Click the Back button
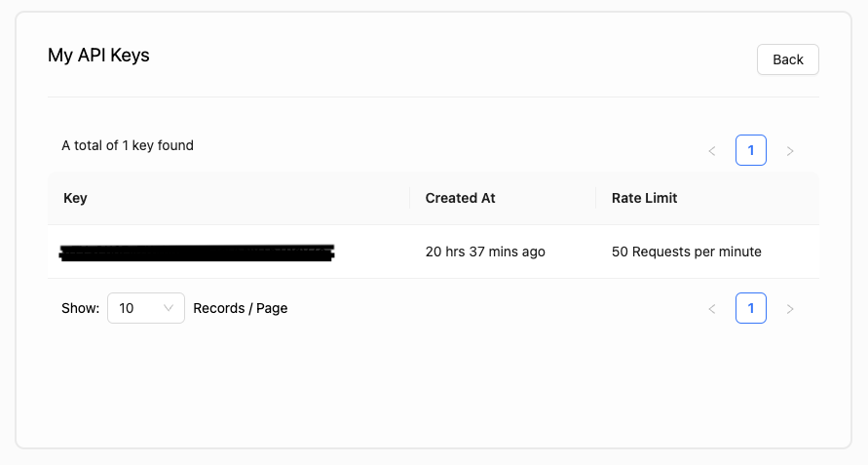This screenshot has width=868, height=465. [787, 59]
